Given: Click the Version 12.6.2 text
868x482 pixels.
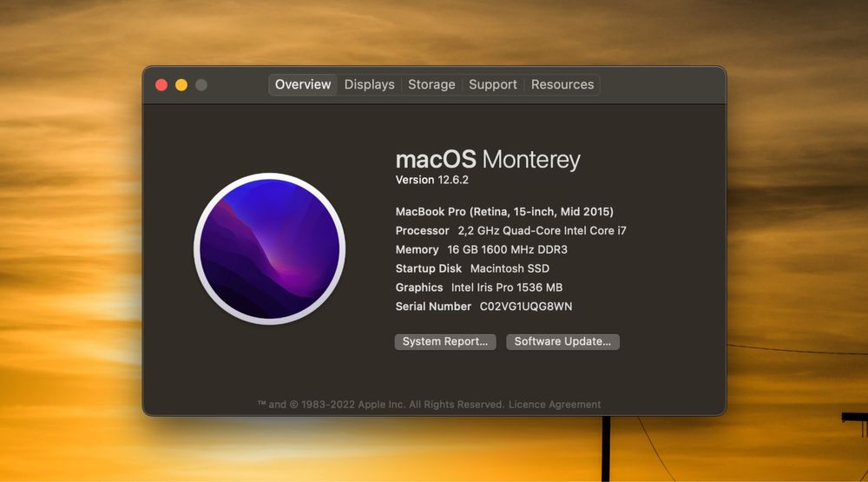Looking at the screenshot, I should [431, 180].
